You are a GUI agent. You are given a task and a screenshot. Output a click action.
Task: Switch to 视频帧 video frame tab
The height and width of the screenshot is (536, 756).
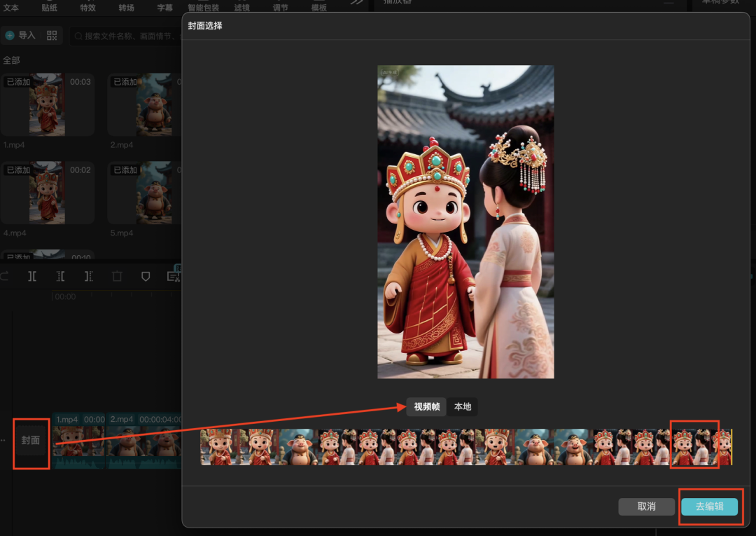click(x=426, y=407)
